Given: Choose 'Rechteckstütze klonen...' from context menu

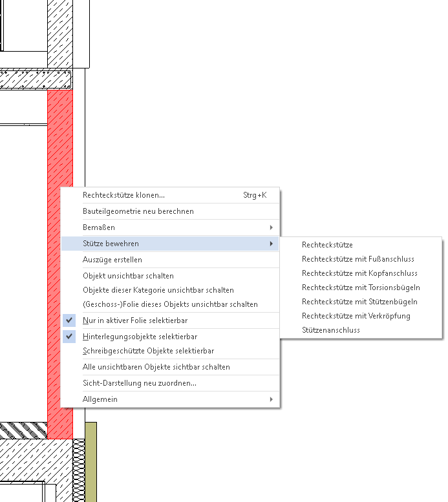Looking at the screenshot, I should pyautogui.click(x=170, y=195).
